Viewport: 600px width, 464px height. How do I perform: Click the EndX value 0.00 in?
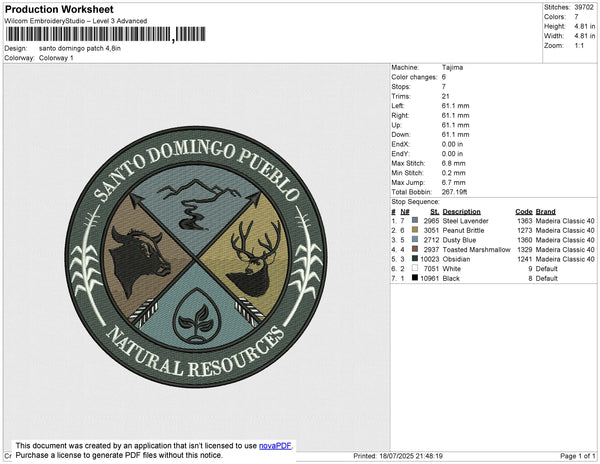pos(452,144)
